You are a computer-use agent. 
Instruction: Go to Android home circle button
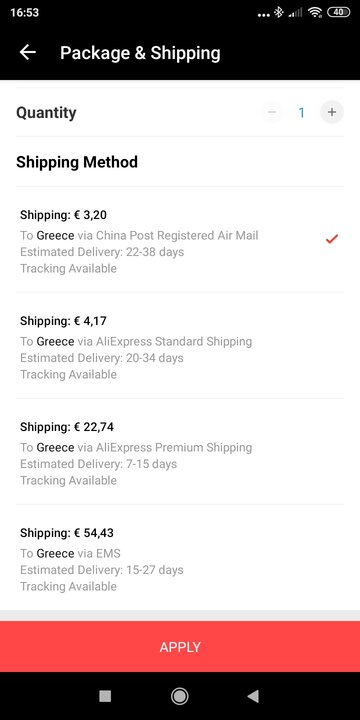pyautogui.click(x=180, y=696)
